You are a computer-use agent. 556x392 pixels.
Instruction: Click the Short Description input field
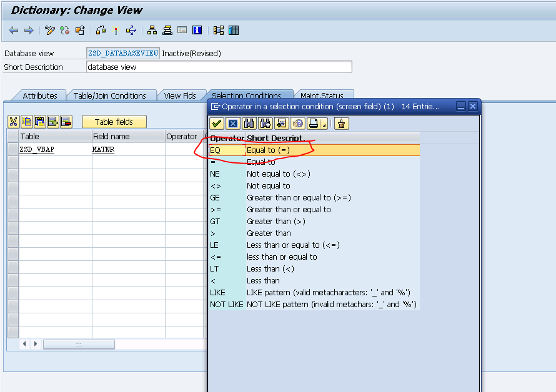[x=219, y=67]
